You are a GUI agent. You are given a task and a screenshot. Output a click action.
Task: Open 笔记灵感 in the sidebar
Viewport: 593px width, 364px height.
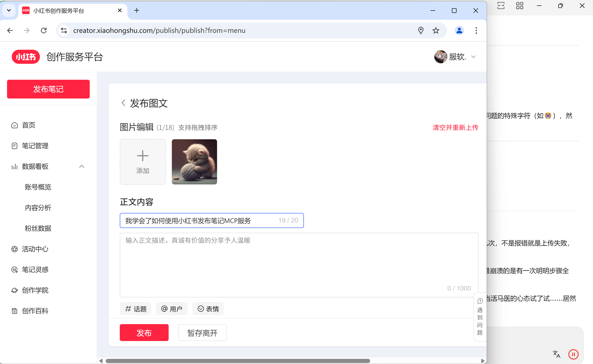point(35,270)
